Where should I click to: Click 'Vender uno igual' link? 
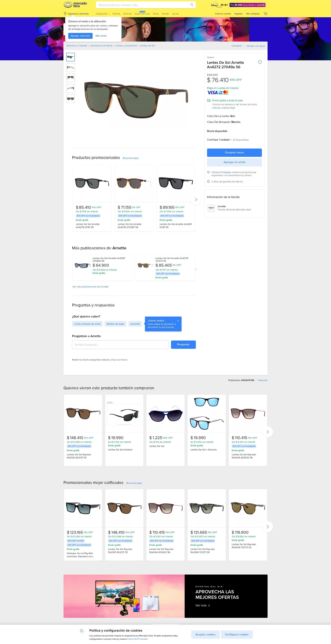[255, 46]
